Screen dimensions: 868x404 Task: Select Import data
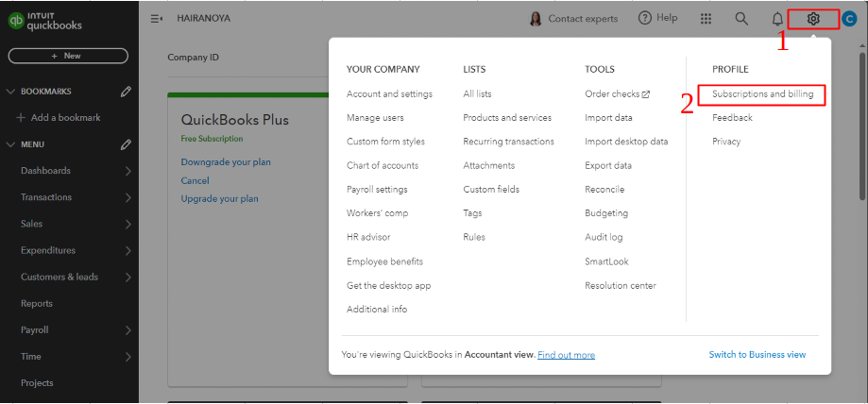(608, 118)
